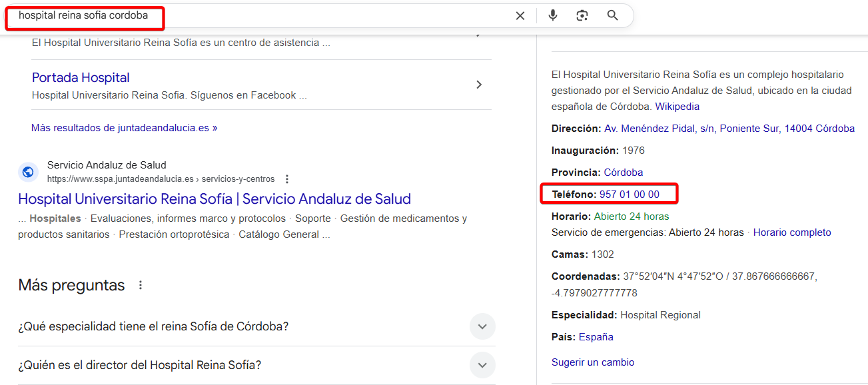
Task: Open the Portada Hospital chevron arrow
Action: (x=479, y=85)
